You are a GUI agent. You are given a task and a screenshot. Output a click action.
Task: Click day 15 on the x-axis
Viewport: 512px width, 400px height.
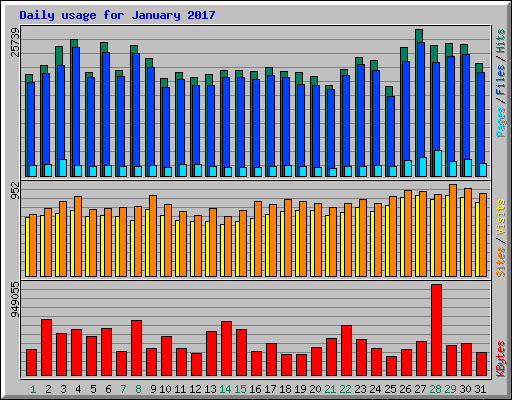pos(240,389)
